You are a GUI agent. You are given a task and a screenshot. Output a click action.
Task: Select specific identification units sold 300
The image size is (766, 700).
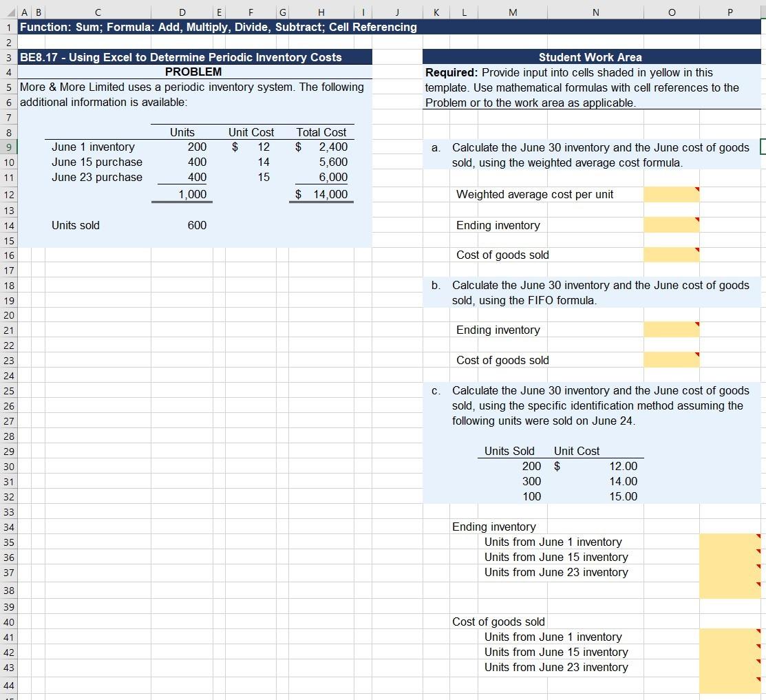[x=513, y=482]
